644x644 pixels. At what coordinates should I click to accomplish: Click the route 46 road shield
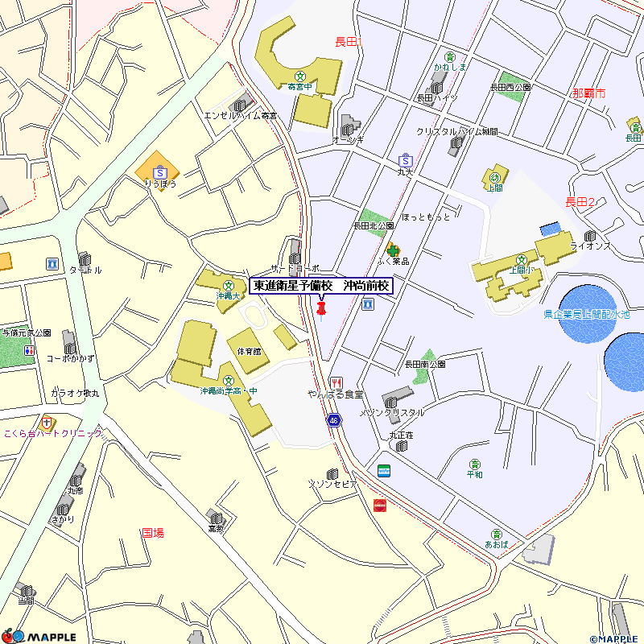point(333,420)
